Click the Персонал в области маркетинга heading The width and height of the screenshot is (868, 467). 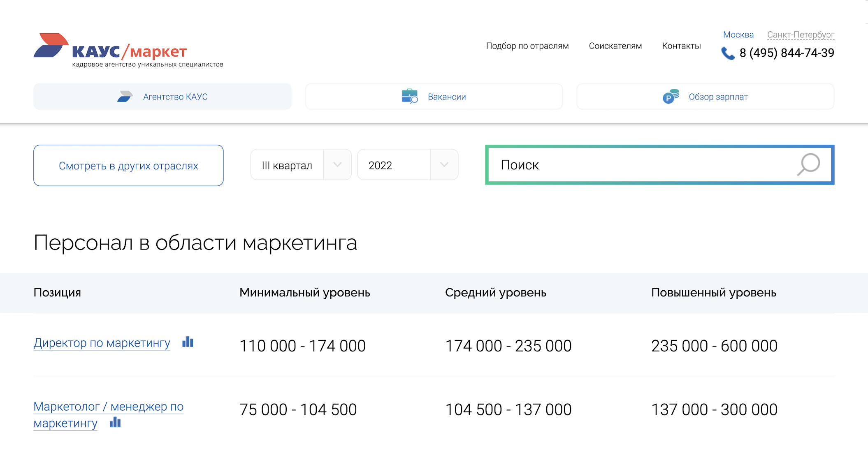pyautogui.click(x=195, y=243)
